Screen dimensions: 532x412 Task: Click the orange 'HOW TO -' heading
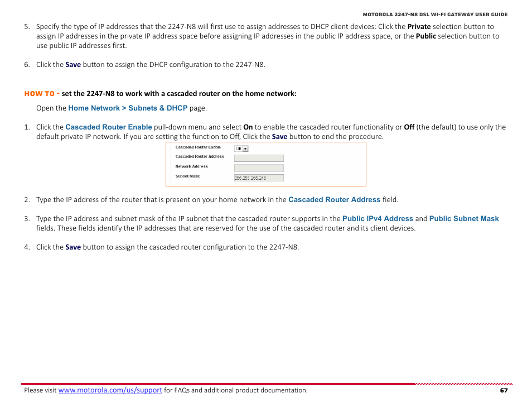[42, 93]
